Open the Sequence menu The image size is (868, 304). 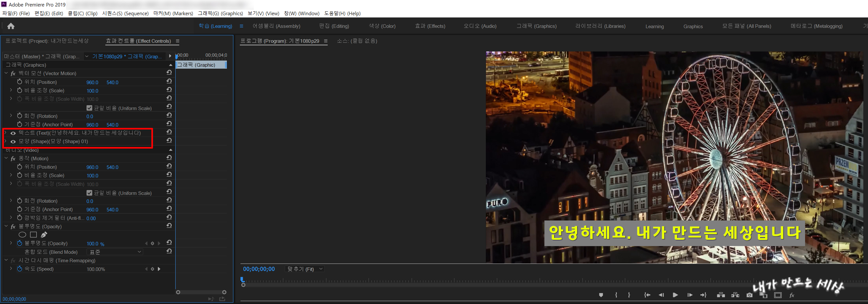click(125, 14)
